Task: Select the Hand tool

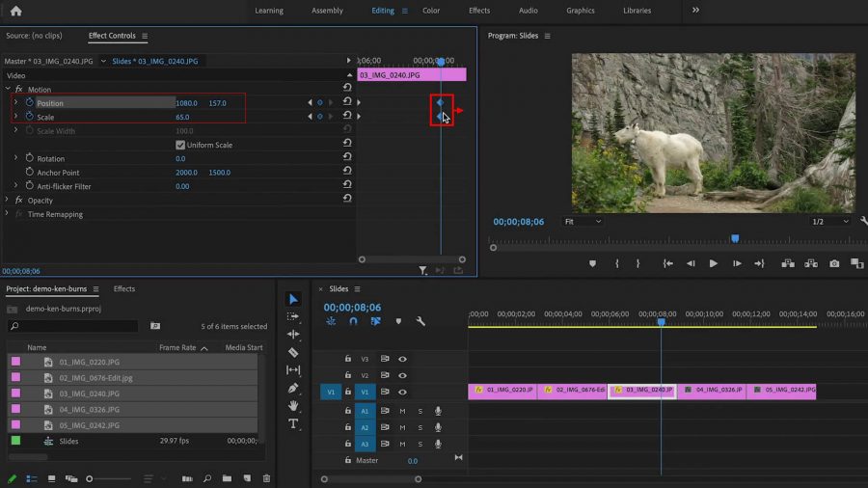Action: 293,406
